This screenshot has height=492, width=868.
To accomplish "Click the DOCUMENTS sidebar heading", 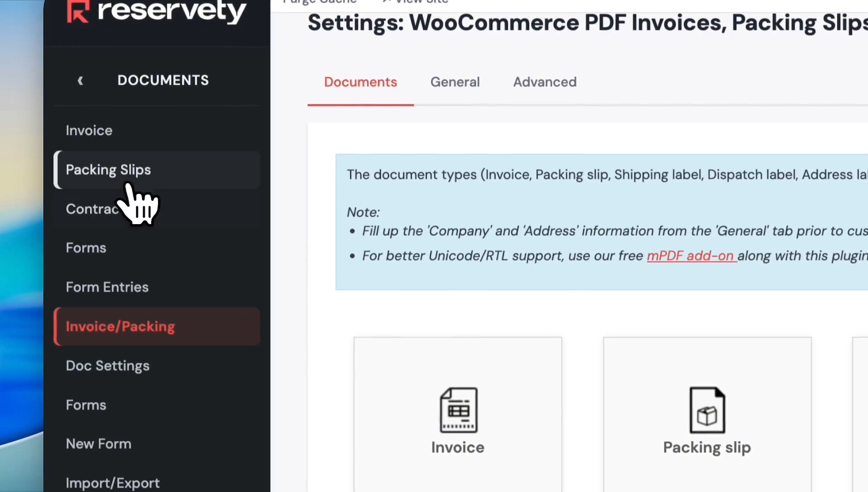I will 163,80.
